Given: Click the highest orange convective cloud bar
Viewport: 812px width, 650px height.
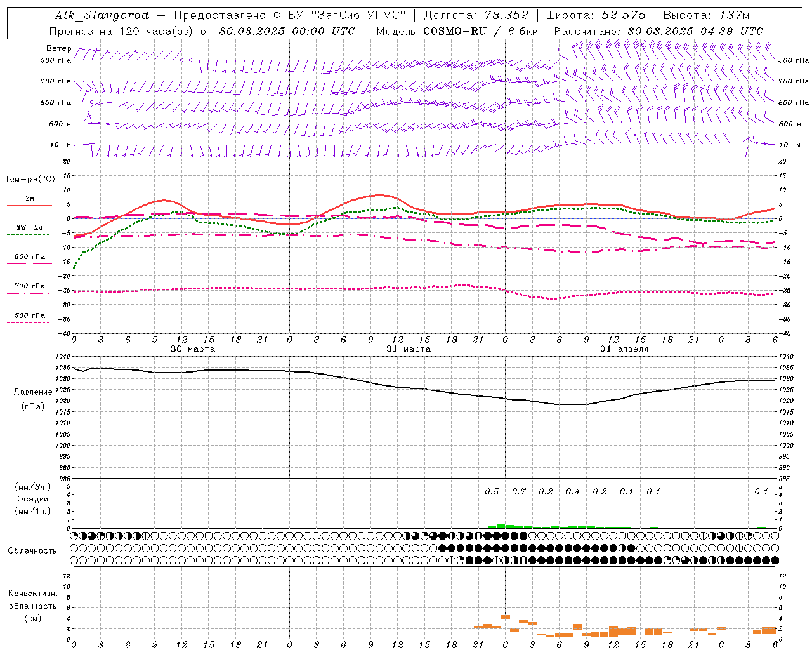Looking at the screenshot, I should point(506,616).
